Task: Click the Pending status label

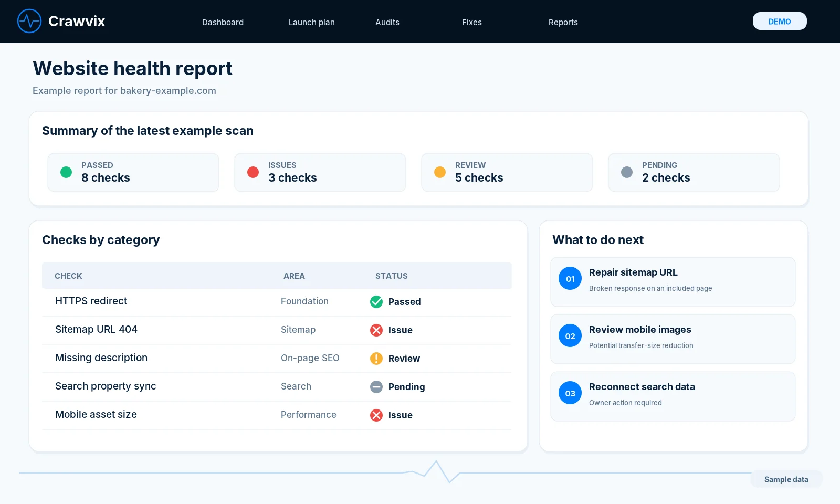Action: [x=407, y=387]
